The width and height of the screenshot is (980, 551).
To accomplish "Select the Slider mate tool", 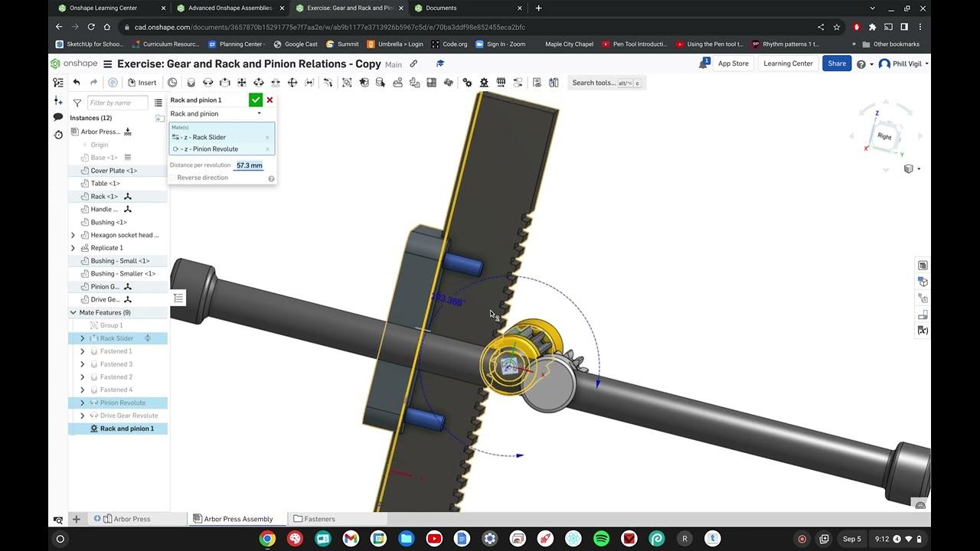I will point(224,83).
